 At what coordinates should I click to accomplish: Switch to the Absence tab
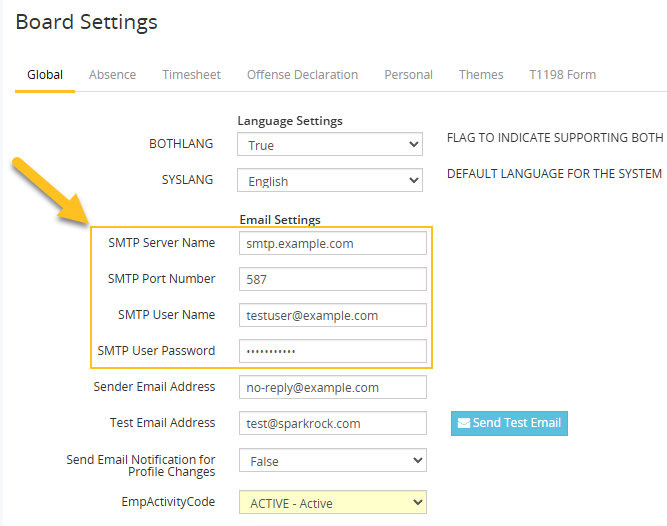coord(112,75)
